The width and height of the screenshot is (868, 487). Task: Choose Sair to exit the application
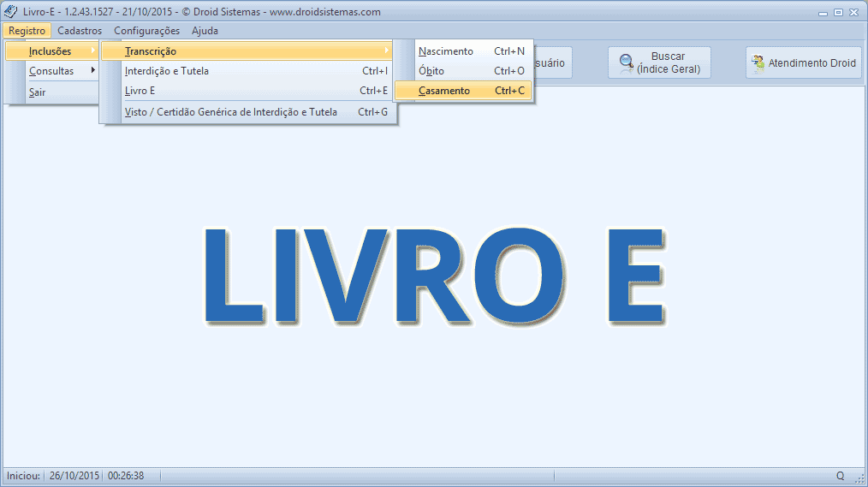(x=52, y=92)
